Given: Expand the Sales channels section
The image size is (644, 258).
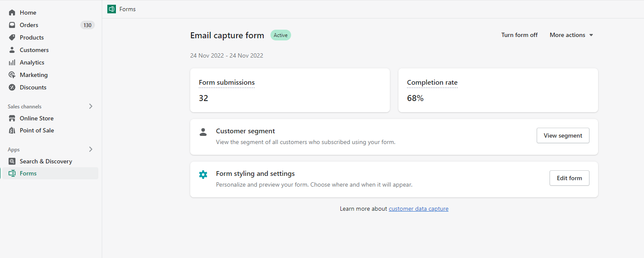Looking at the screenshot, I should 91,106.
